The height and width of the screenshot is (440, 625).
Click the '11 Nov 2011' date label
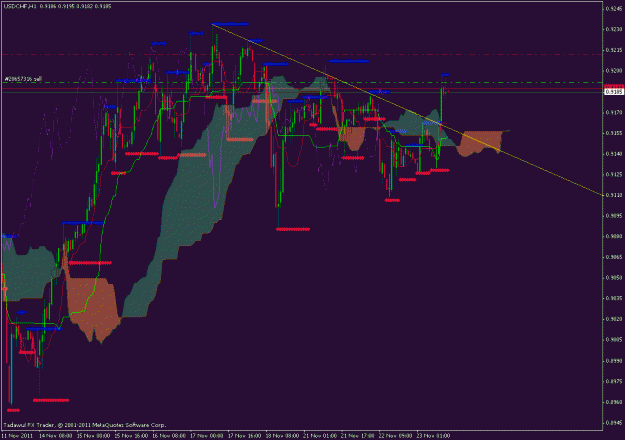click(x=17, y=436)
